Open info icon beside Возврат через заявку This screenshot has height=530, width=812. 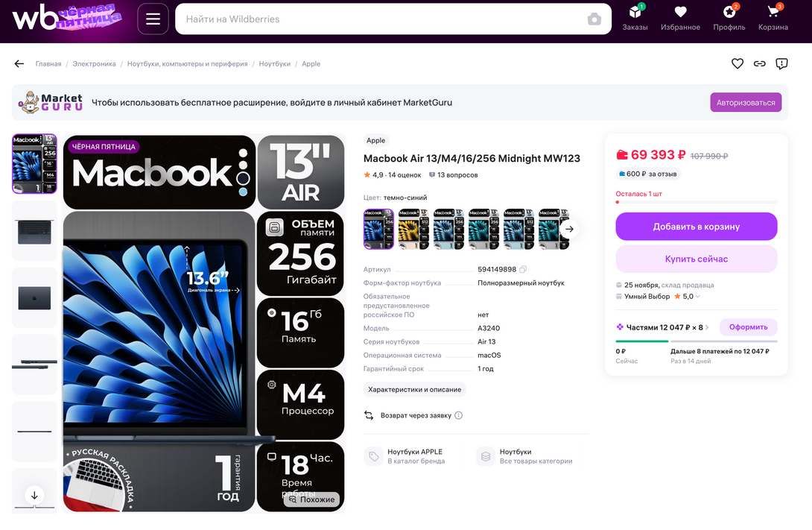click(x=459, y=415)
